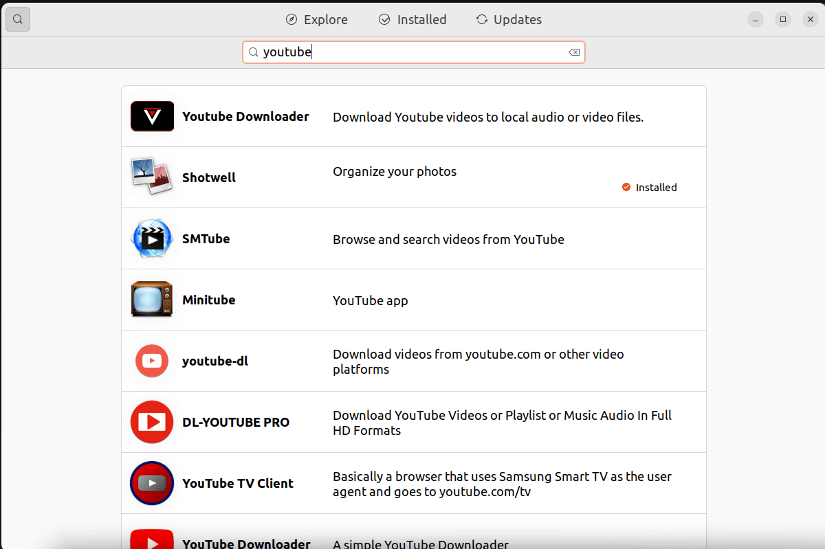The height and width of the screenshot is (549, 825).
Task: Click the red check icon beside Installed
Action: point(626,187)
